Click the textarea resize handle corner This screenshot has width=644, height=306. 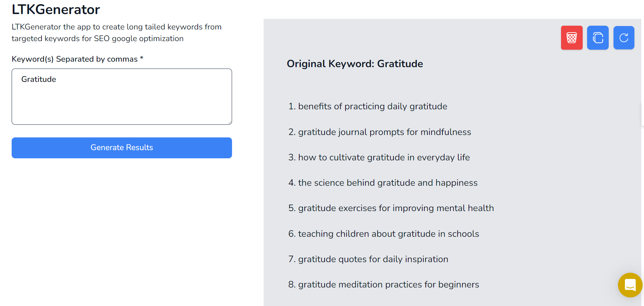(230, 123)
